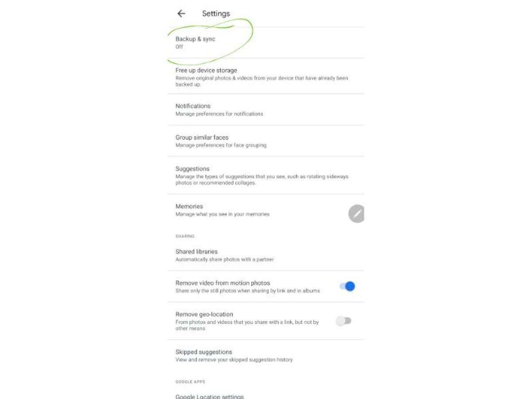This screenshot has width=532, height=399.
Task: Open Shared libraries option
Action: (x=266, y=255)
